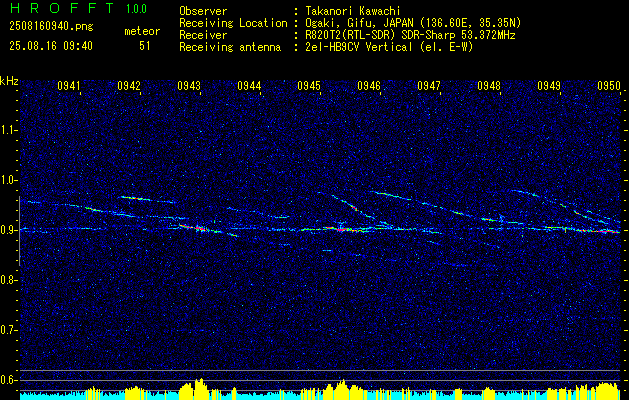Image resolution: width=629 pixels, height=400 pixels.
Task: Click the Observer label
Action: [203, 11]
